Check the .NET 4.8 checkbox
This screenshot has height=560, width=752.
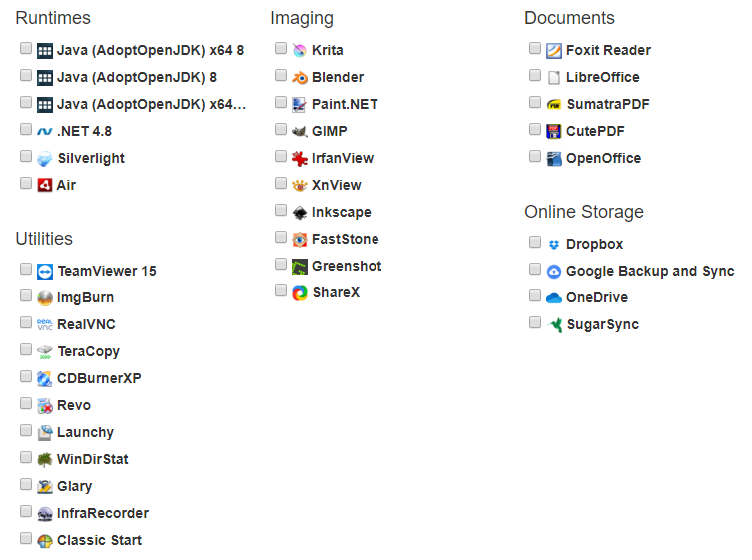26,129
